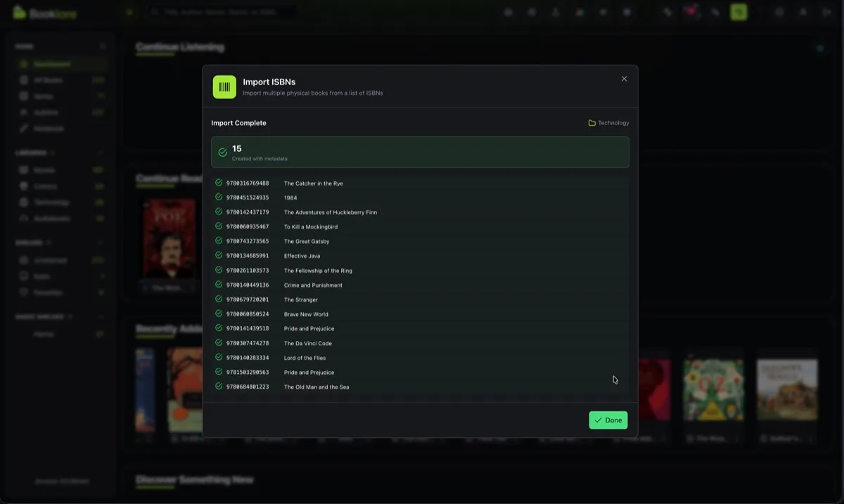Click the 15 created count
844x504 pixels.
237,148
